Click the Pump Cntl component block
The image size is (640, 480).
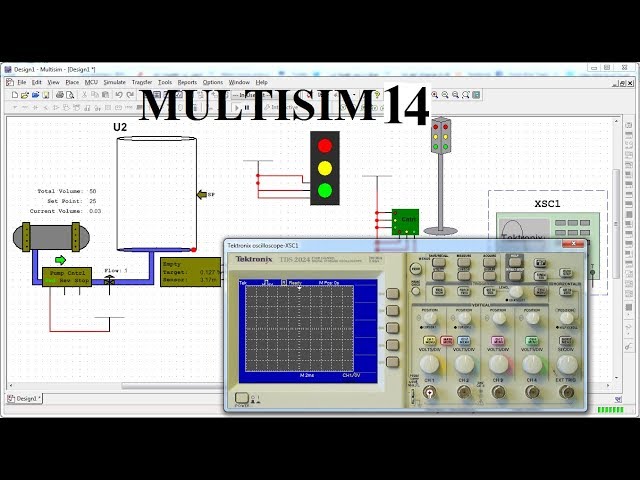click(x=67, y=277)
